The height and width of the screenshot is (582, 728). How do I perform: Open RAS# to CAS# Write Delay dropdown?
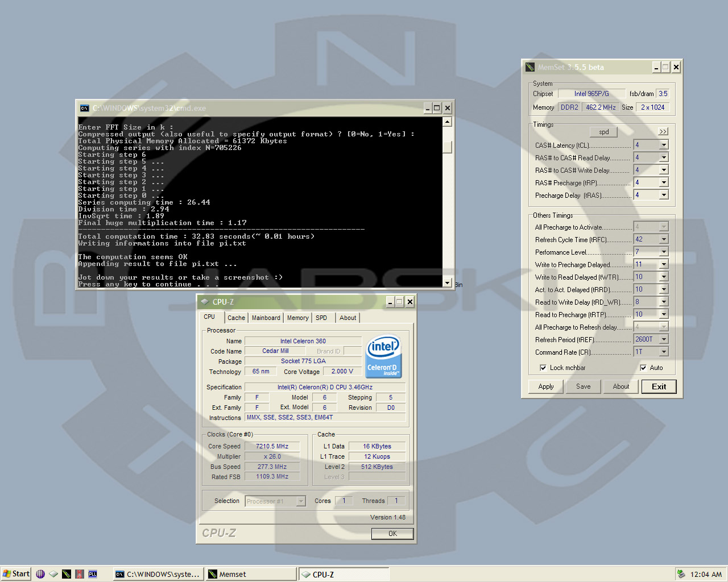tap(664, 170)
